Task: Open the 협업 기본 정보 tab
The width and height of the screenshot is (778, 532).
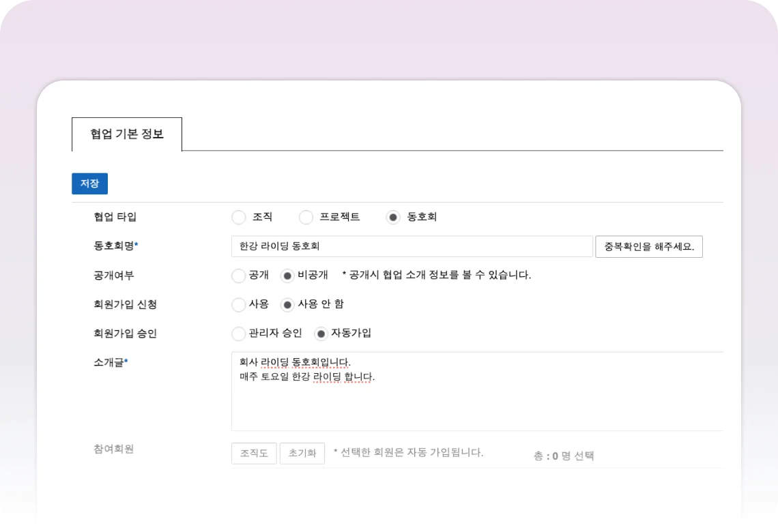Action: click(127, 134)
